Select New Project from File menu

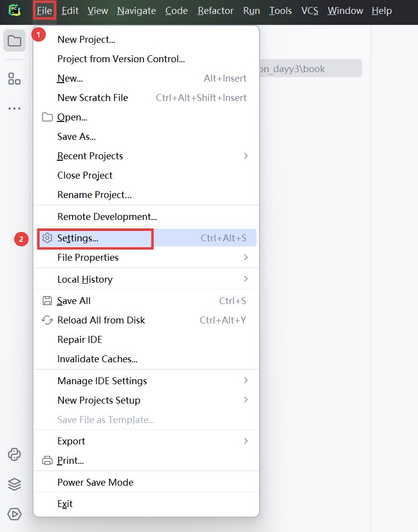86,40
